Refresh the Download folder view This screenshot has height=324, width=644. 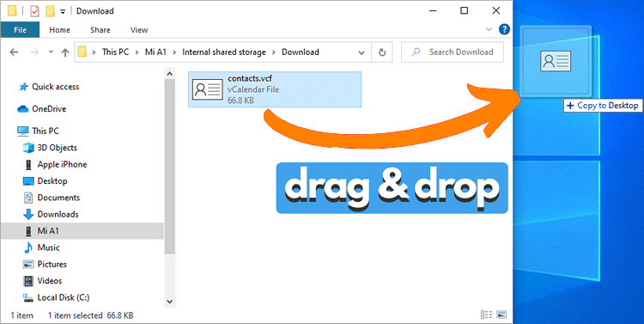382,52
